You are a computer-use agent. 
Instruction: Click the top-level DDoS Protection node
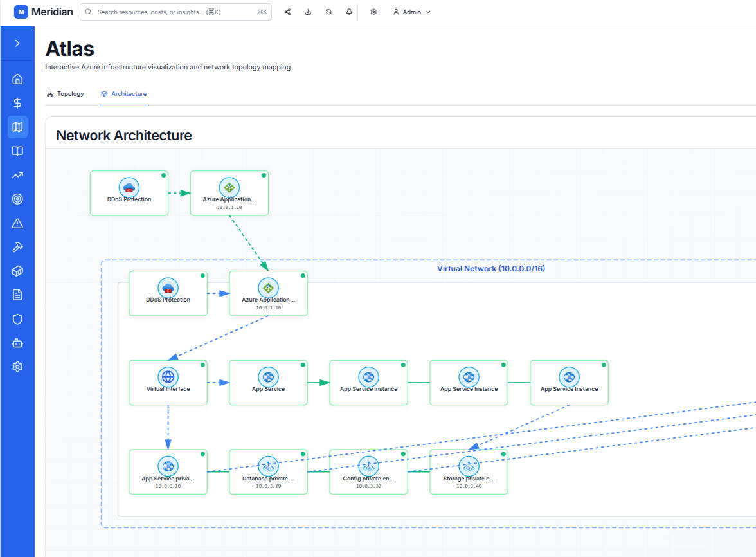[129, 193]
